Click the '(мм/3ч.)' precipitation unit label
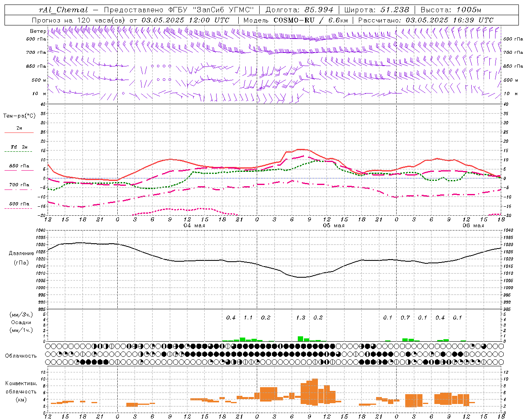The height and width of the screenshot is (420, 525). pyautogui.click(x=21, y=315)
